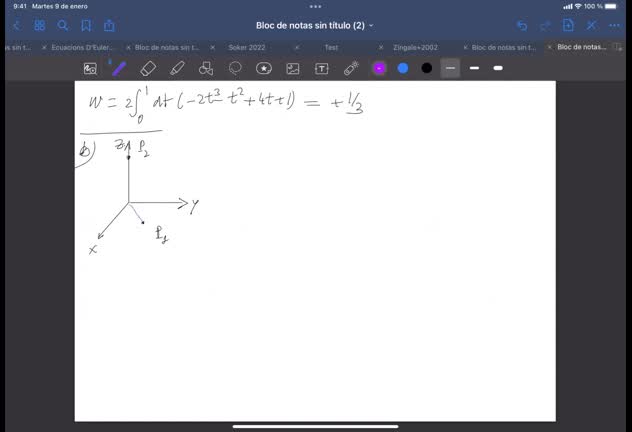Select the thinnest stroke width
The image size is (632, 432).
point(450,69)
